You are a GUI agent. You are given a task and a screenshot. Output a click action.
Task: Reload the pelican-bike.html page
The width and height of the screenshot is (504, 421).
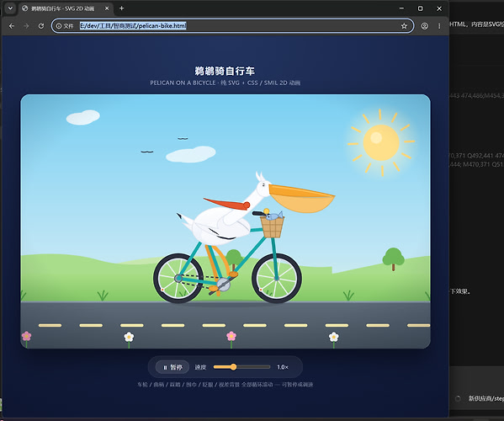click(x=41, y=26)
